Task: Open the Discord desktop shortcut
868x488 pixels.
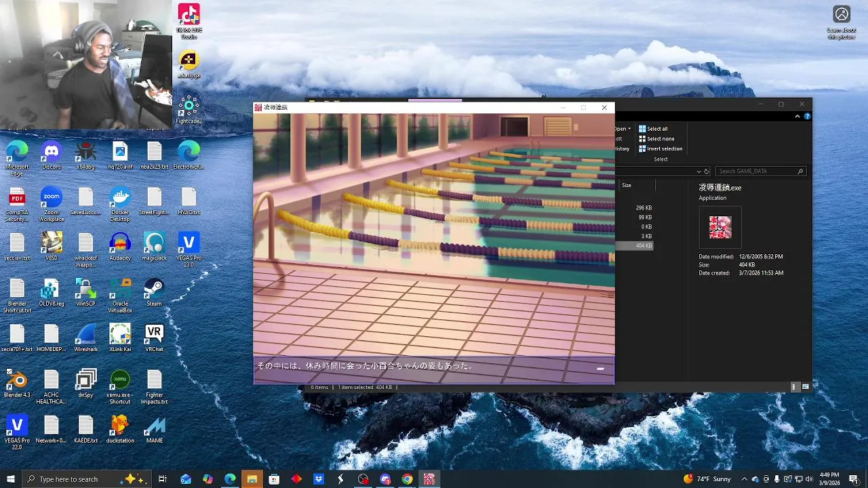Action: (52, 156)
